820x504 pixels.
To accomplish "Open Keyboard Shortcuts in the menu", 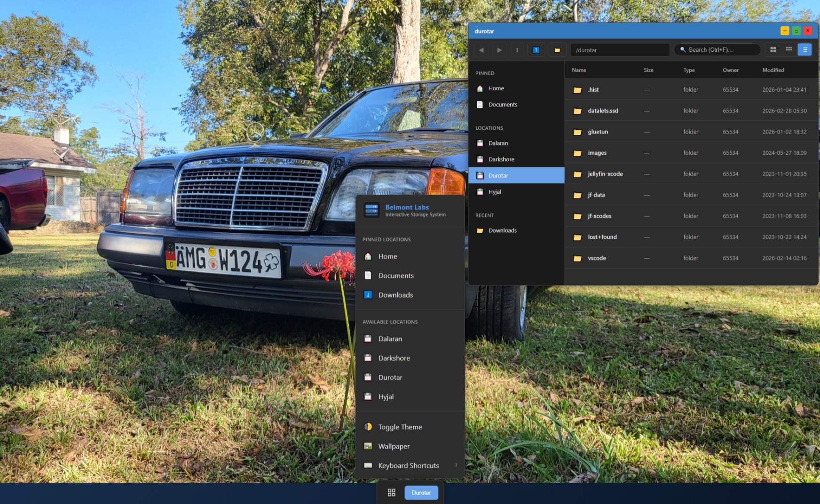I will tap(409, 465).
